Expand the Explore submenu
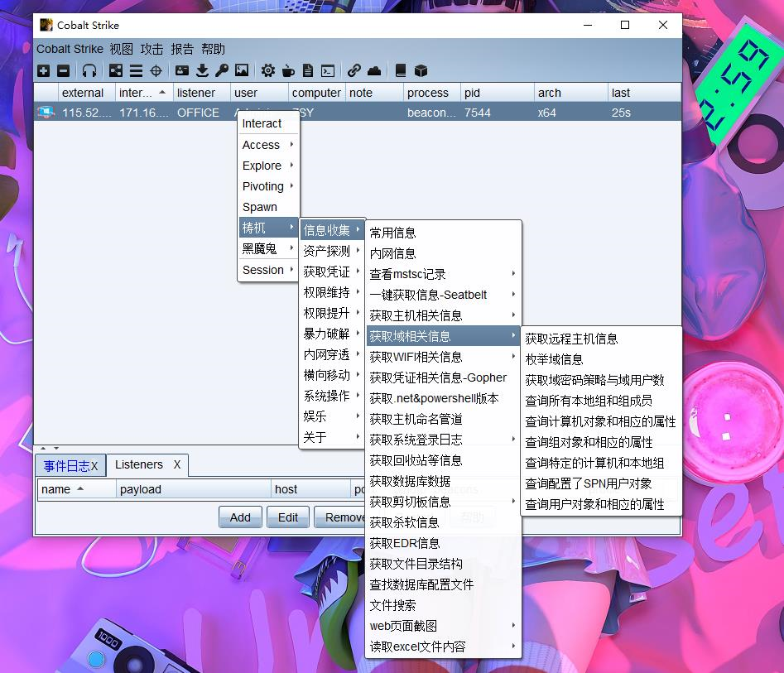 click(x=268, y=166)
